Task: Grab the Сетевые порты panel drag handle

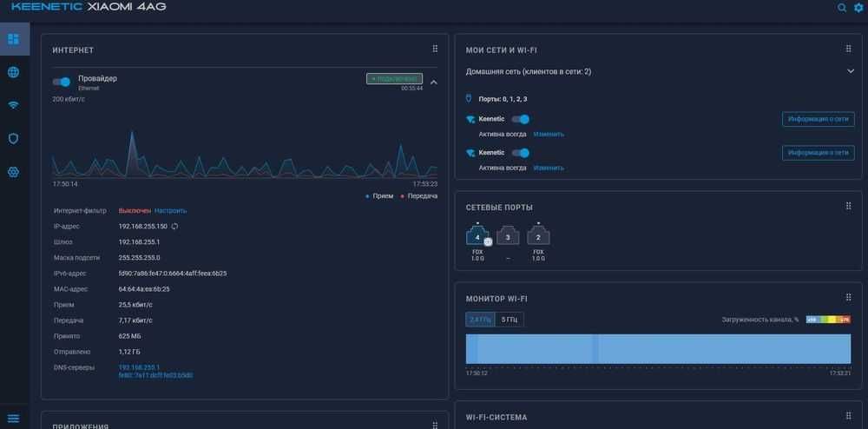Action: coord(849,207)
